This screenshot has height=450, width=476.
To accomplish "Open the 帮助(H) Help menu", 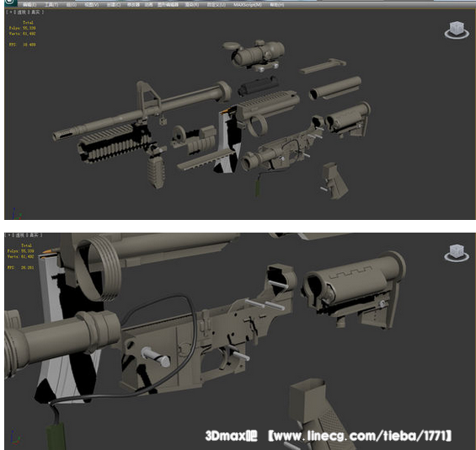I will coord(277,4).
